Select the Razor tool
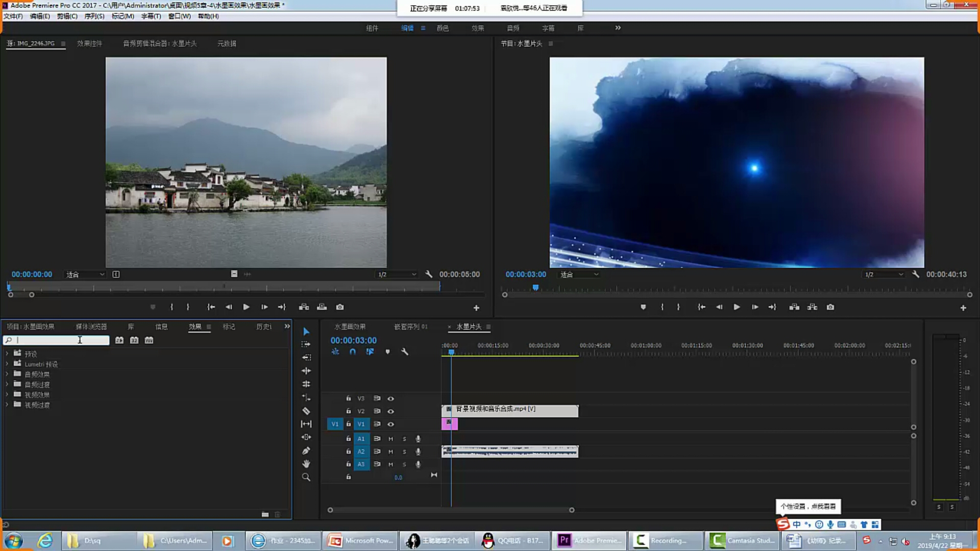Screen dimensions: 980x551 [306, 411]
